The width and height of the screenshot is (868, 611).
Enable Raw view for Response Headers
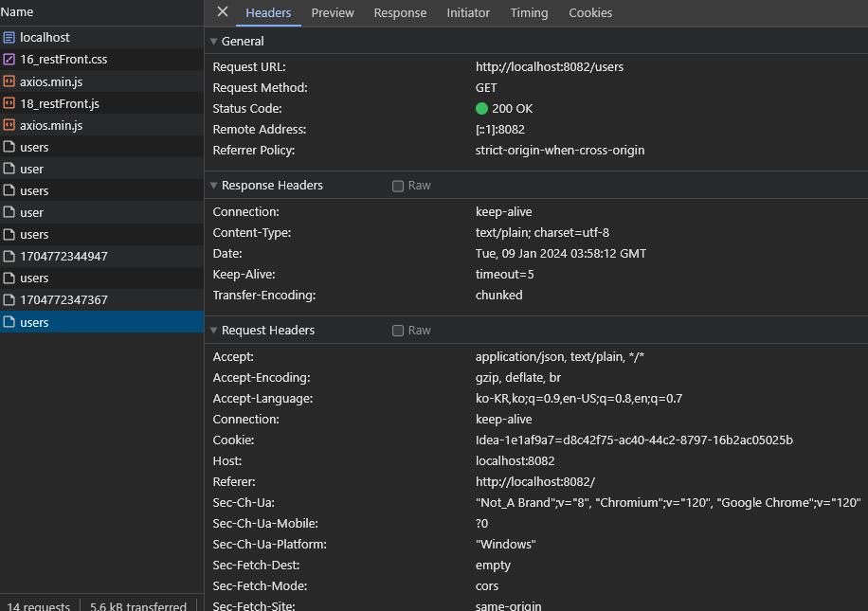point(397,186)
